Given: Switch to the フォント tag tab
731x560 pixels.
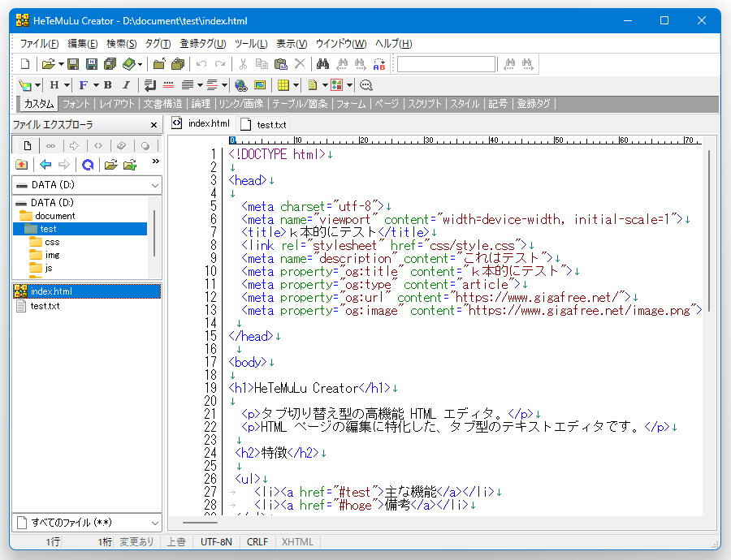Looking at the screenshot, I should point(76,104).
